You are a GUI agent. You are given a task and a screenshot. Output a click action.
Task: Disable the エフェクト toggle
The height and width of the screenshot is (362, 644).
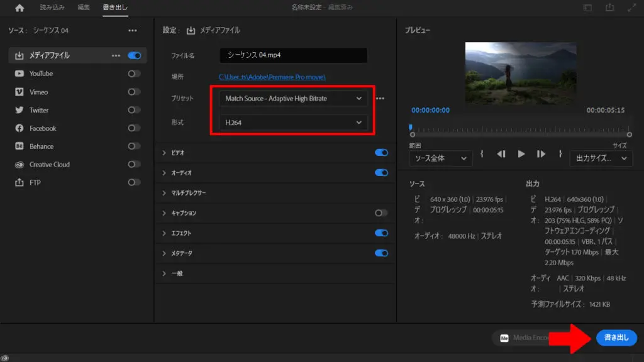[x=381, y=233]
